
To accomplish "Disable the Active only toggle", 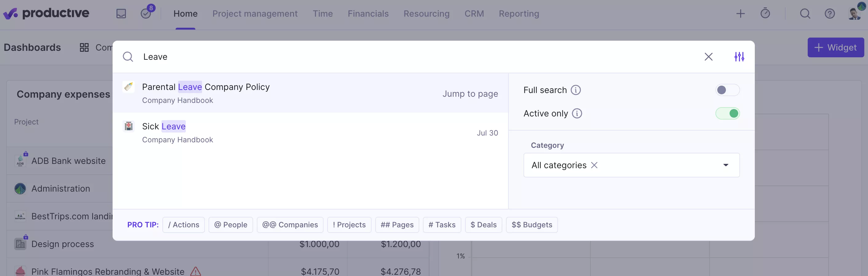I will (x=727, y=113).
